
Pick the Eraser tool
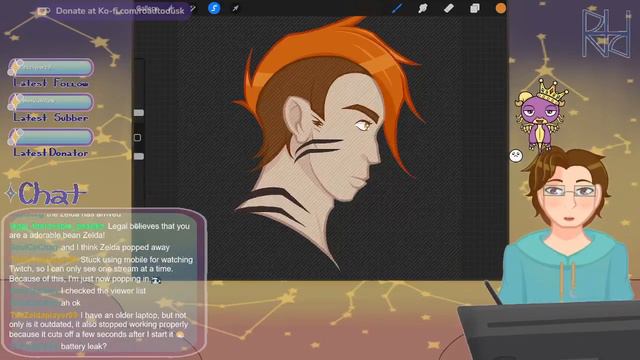(x=449, y=8)
